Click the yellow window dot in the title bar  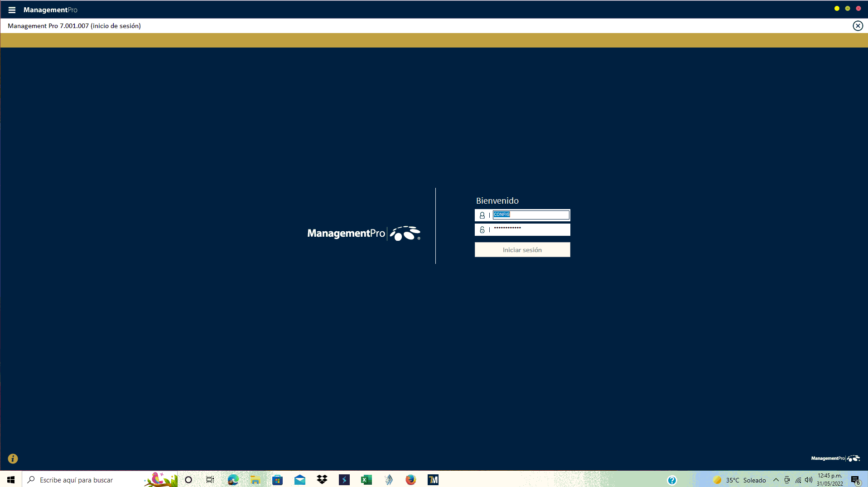point(837,9)
